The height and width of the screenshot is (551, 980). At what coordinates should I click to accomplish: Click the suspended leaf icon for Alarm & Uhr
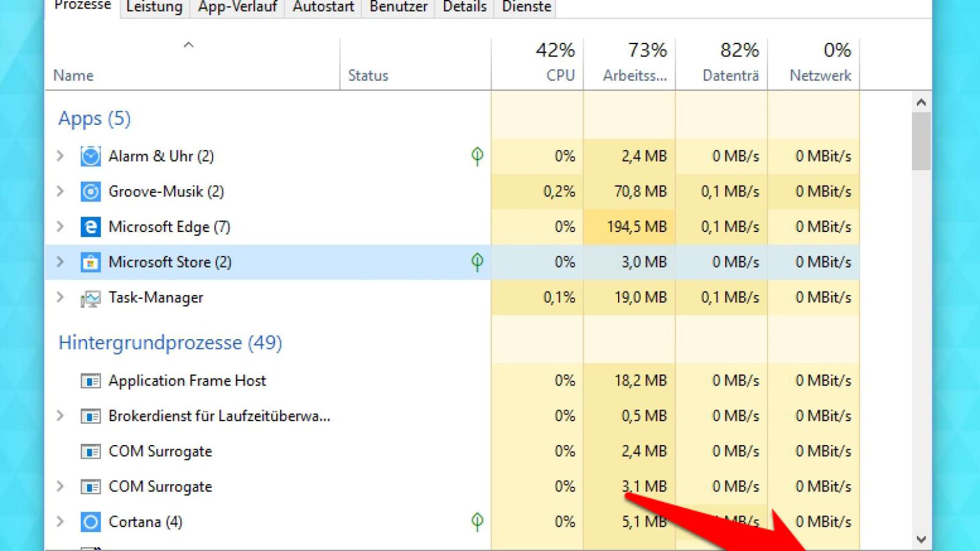click(x=477, y=156)
